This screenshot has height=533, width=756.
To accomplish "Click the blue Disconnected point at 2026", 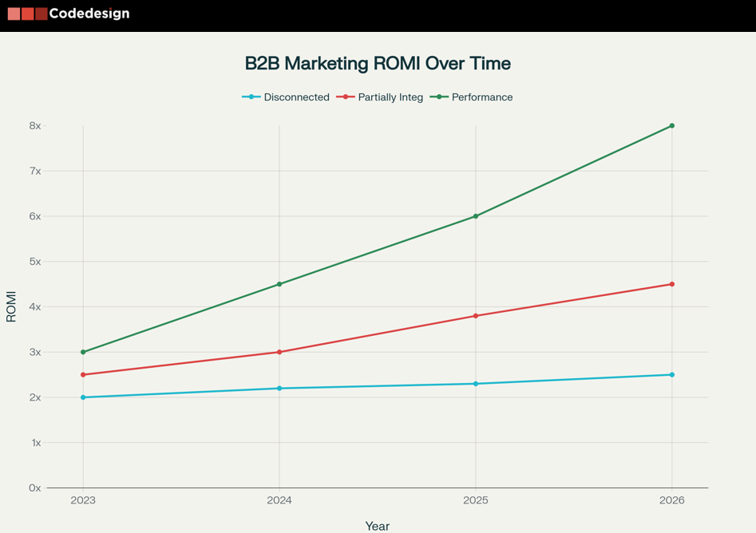I will 672,375.
